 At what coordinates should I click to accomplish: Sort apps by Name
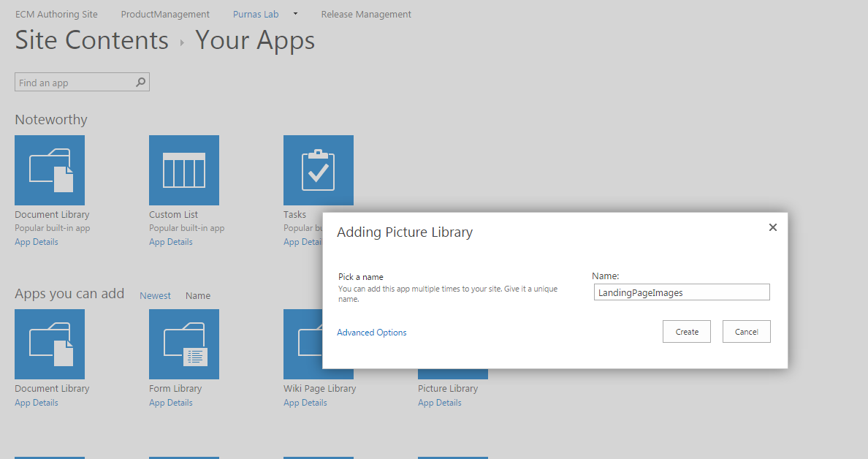click(198, 296)
